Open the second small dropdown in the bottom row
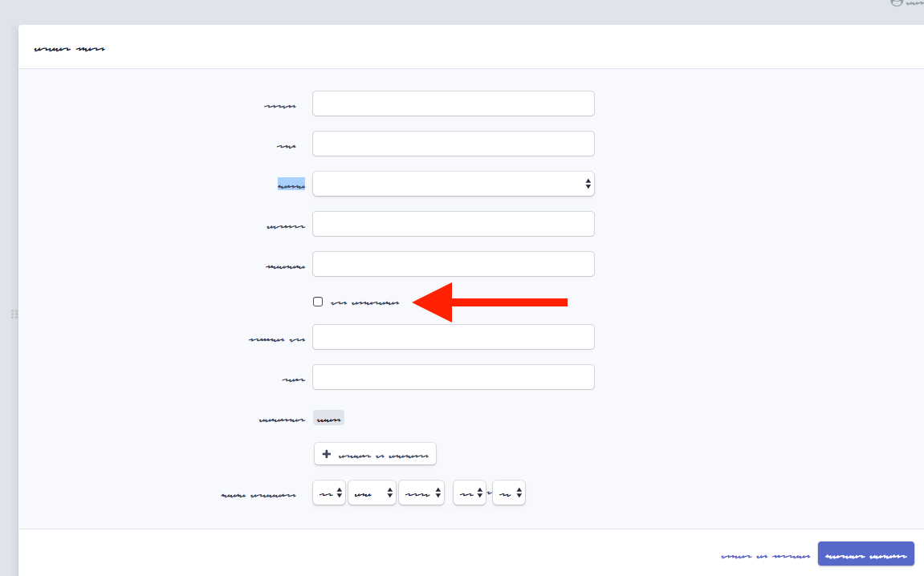 click(372, 493)
